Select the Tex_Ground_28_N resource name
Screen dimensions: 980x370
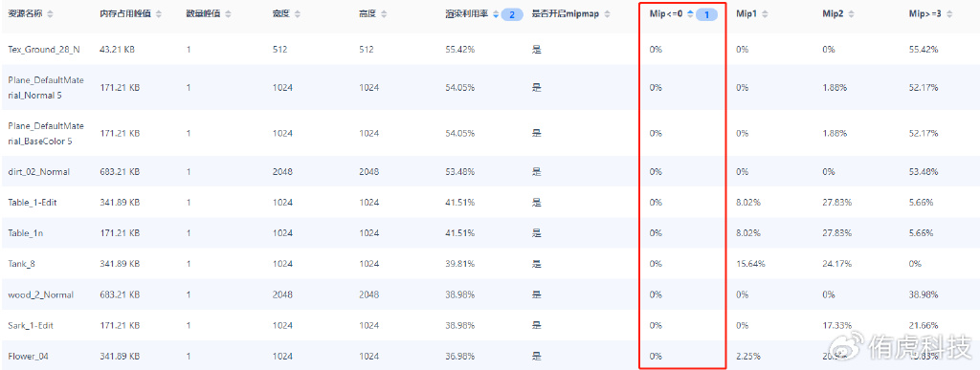coord(44,50)
